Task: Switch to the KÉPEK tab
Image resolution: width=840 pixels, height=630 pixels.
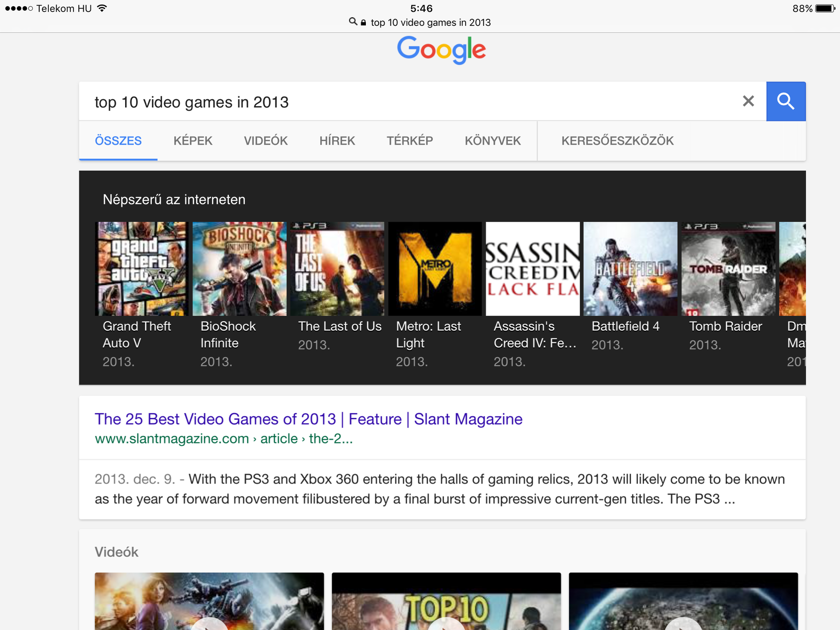Action: pos(193,141)
